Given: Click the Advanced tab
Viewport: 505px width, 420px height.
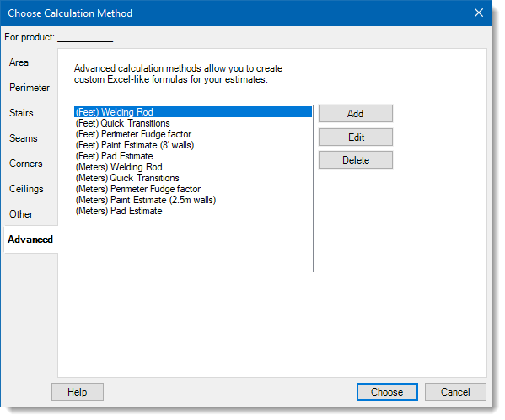Looking at the screenshot, I should pos(30,240).
